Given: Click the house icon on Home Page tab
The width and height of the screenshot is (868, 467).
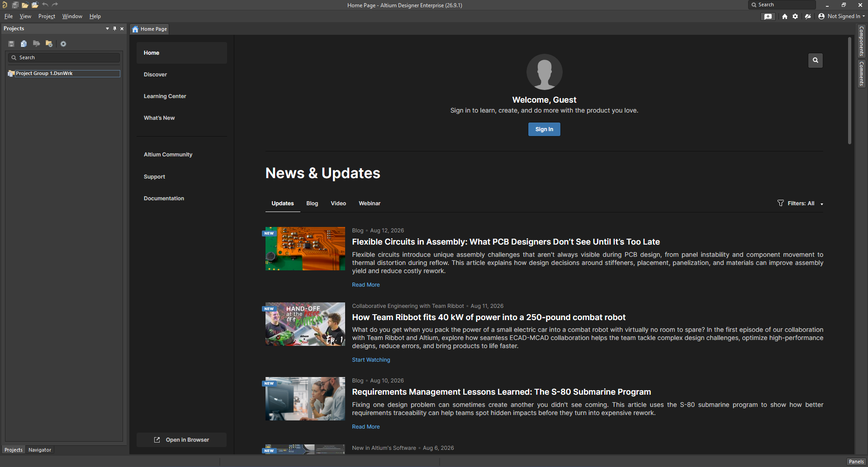Looking at the screenshot, I should point(135,29).
